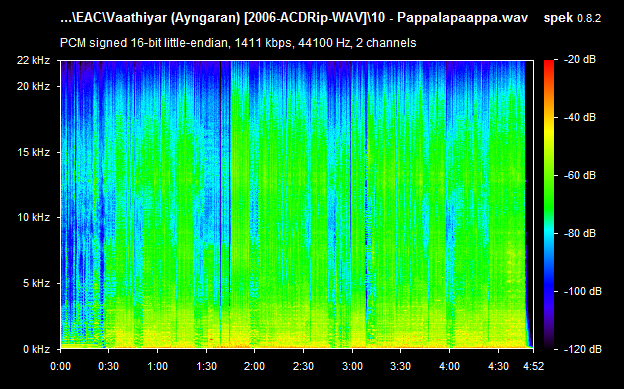Screen dimensions: 624x389
Task: Click the blue lower part of the dB color bar
Action: coord(549,287)
